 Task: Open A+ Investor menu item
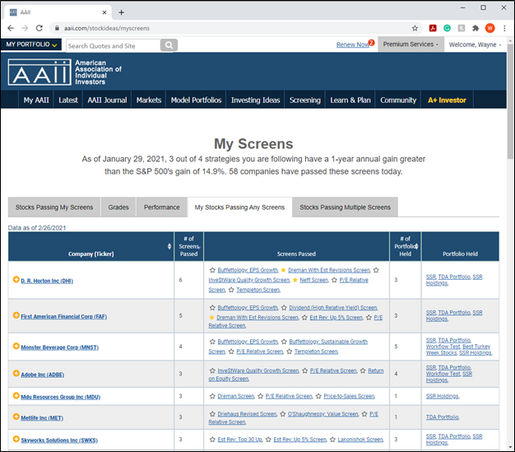click(x=447, y=100)
